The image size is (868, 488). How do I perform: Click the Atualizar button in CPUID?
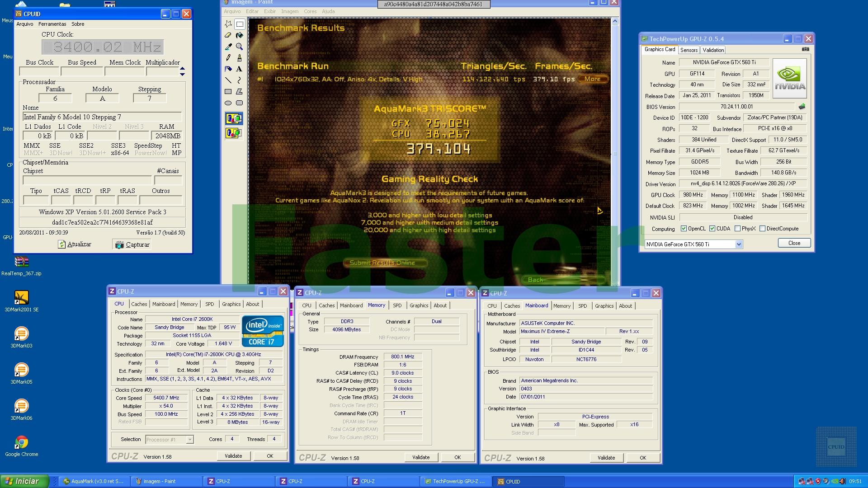[75, 244]
